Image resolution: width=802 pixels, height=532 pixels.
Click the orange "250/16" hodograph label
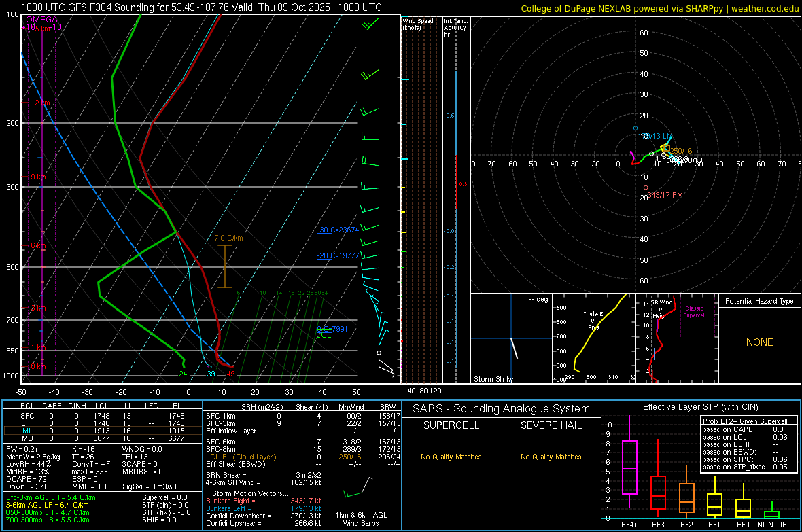(681, 151)
